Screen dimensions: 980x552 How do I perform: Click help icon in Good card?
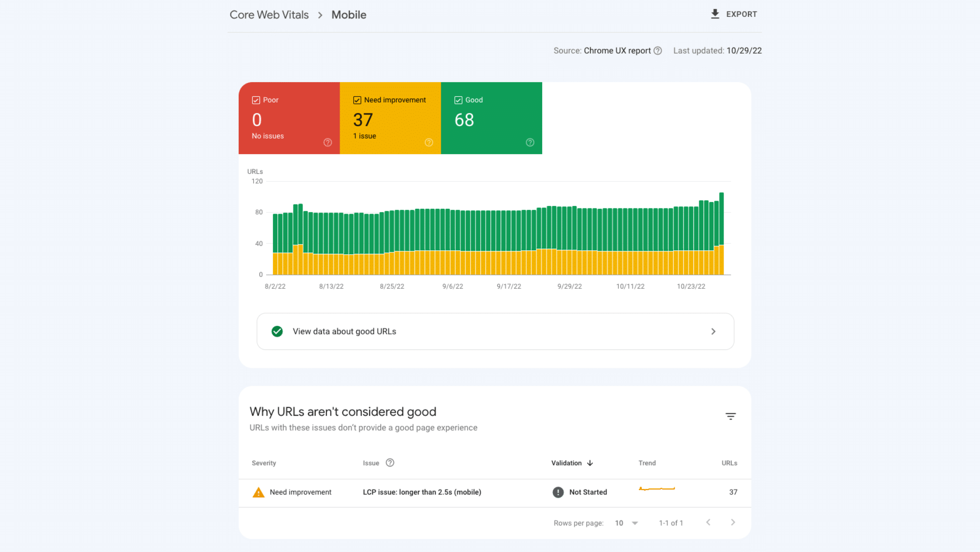click(530, 143)
